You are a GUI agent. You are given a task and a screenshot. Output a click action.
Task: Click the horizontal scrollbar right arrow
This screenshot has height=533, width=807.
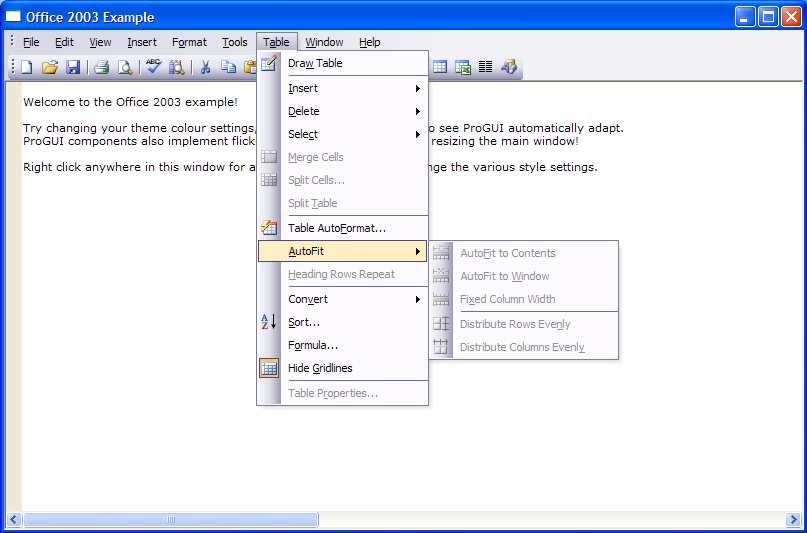[x=792, y=520]
